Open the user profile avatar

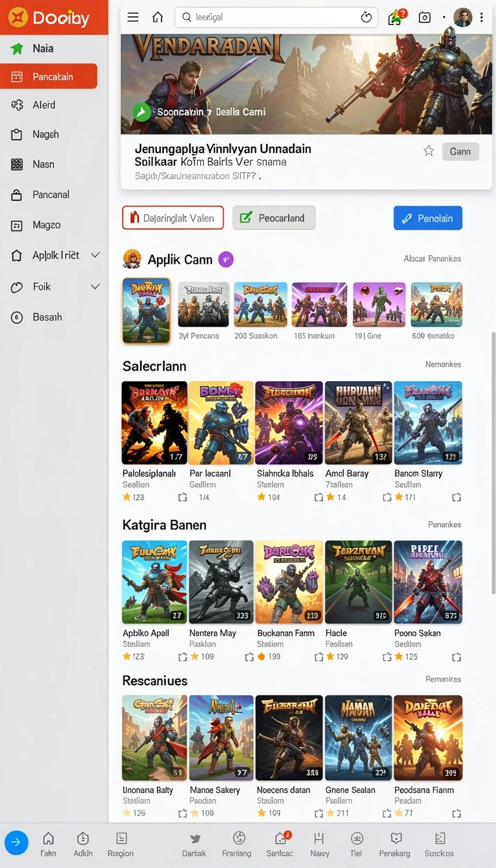coord(463,17)
